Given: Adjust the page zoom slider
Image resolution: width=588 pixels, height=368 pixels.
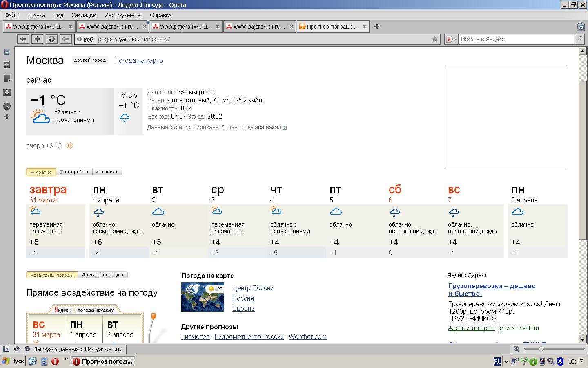Looking at the screenshot, I should pos(541,349).
